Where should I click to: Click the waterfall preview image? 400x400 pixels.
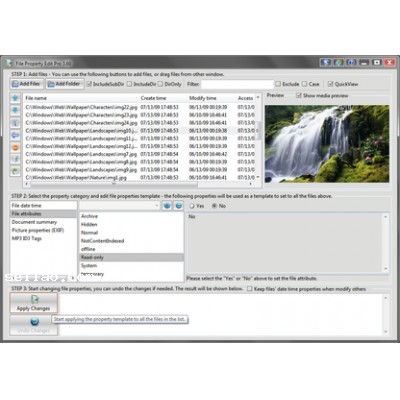[x=327, y=144]
